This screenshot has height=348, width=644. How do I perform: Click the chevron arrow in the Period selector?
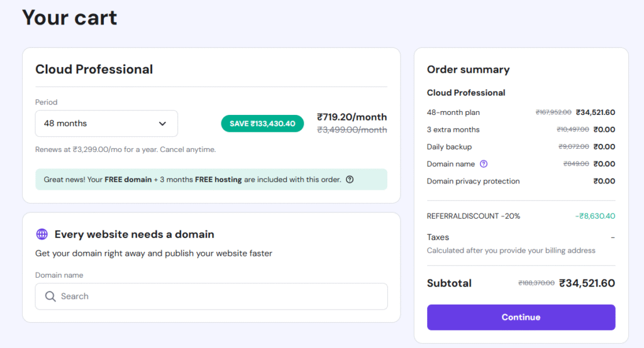[162, 124]
